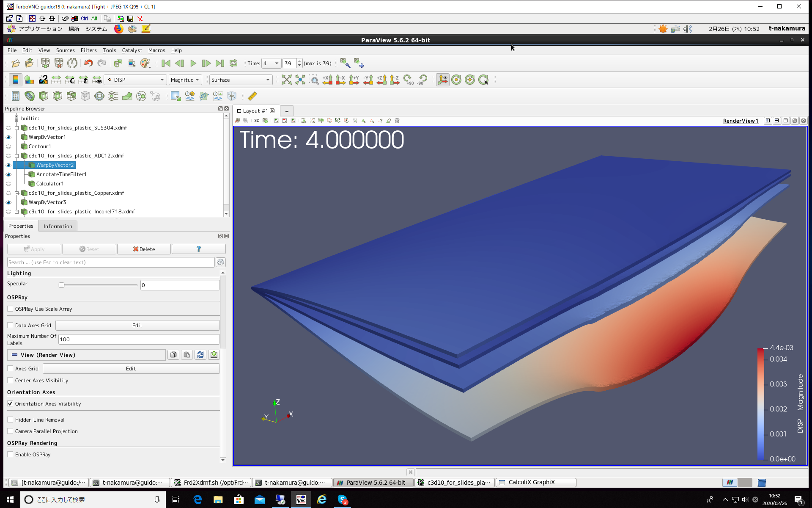Open the Filters menu
The width and height of the screenshot is (812, 508).
[88, 50]
